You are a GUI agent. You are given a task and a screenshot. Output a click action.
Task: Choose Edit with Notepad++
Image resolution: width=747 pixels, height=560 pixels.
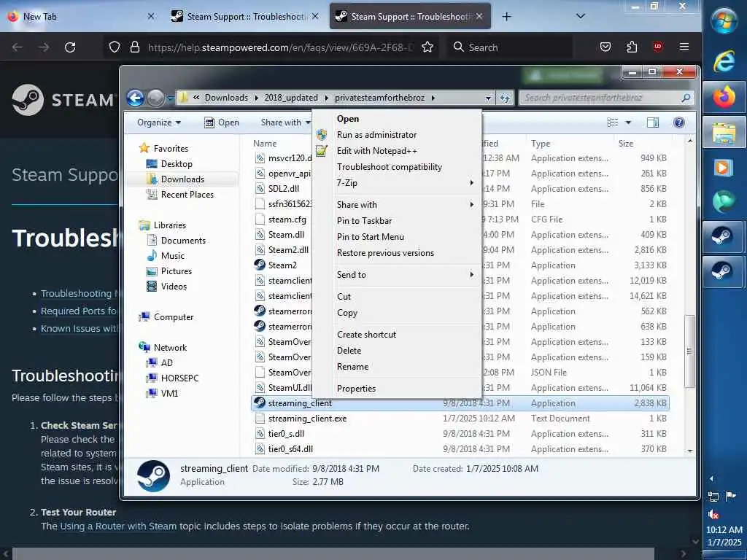pyautogui.click(x=377, y=151)
